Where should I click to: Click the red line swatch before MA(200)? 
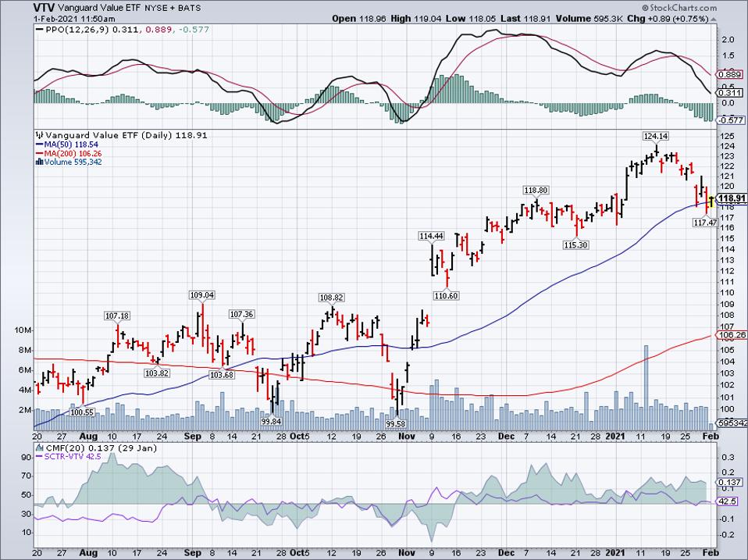[39, 154]
